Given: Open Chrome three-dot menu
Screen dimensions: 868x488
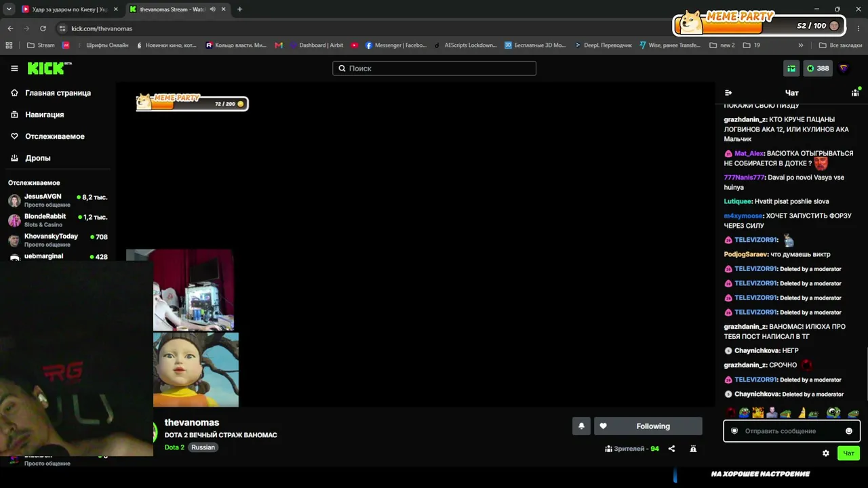Looking at the screenshot, I should tap(859, 28).
